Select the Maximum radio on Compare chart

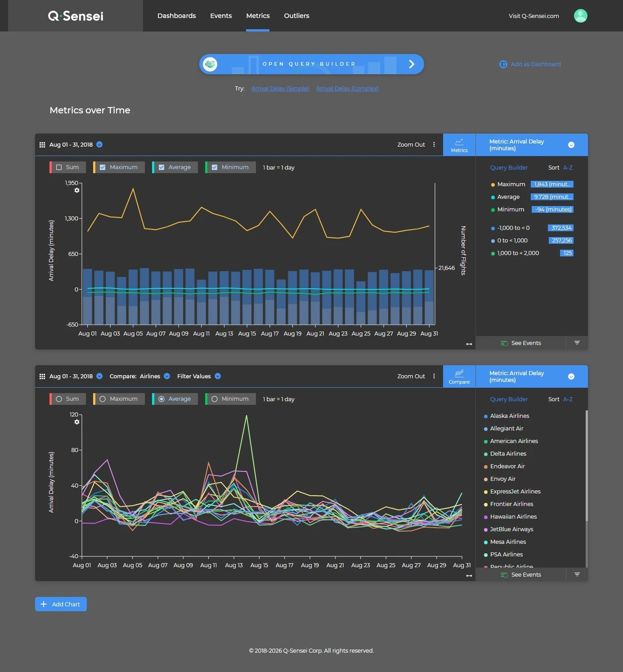tap(103, 399)
